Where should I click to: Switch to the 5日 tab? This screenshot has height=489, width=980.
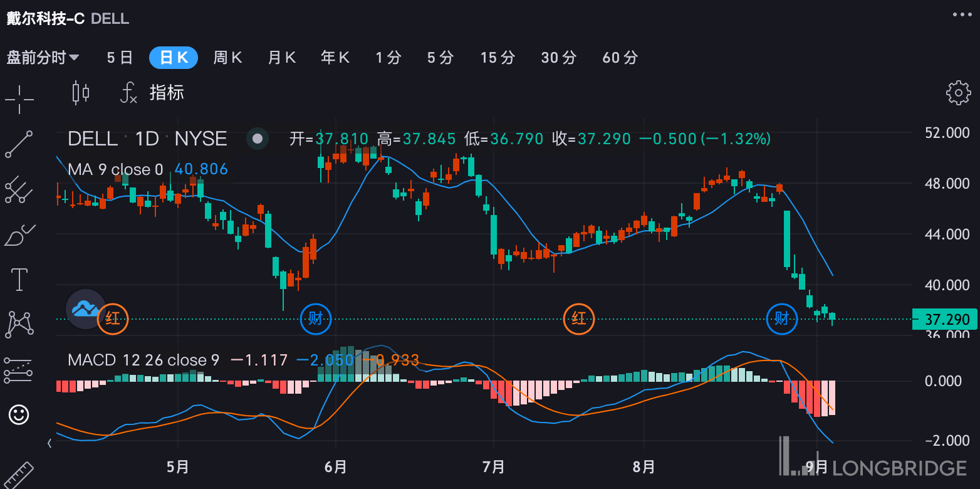(x=120, y=58)
